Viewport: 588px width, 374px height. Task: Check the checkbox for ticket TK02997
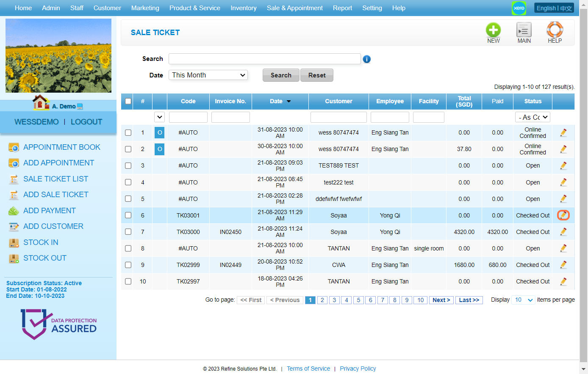pyautogui.click(x=128, y=281)
